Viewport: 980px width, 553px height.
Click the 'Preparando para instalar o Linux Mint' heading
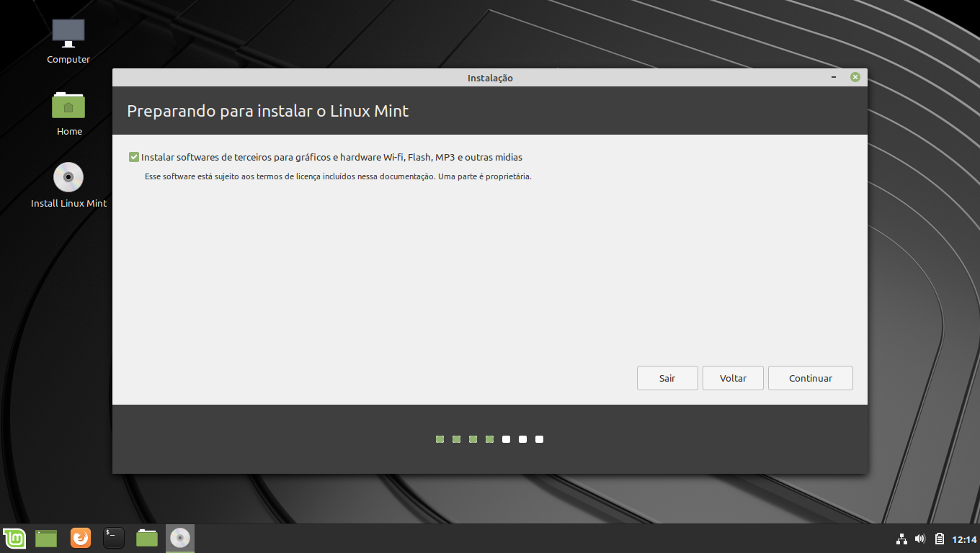click(268, 111)
